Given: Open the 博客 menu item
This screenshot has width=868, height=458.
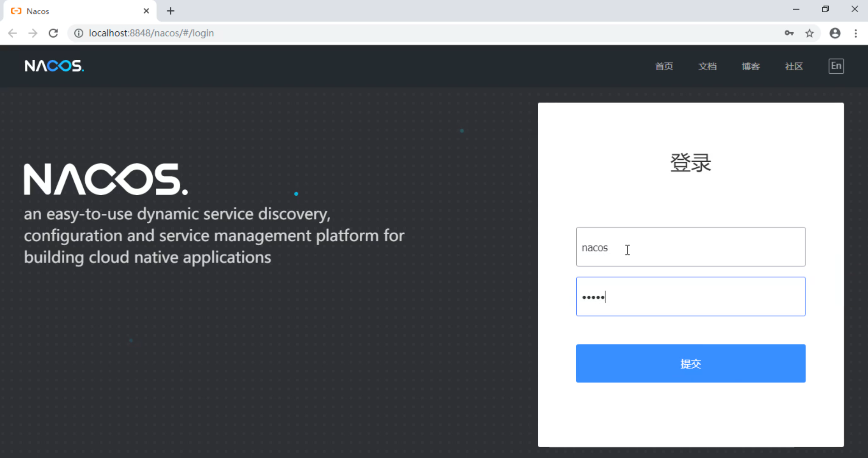Looking at the screenshot, I should click(751, 66).
